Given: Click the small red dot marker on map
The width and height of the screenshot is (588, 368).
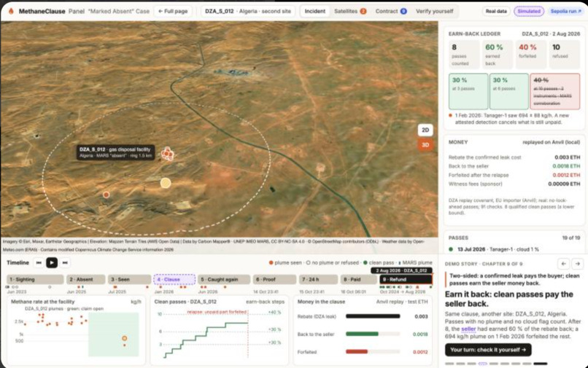Looking at the screenshot, I should pos(107,195).
